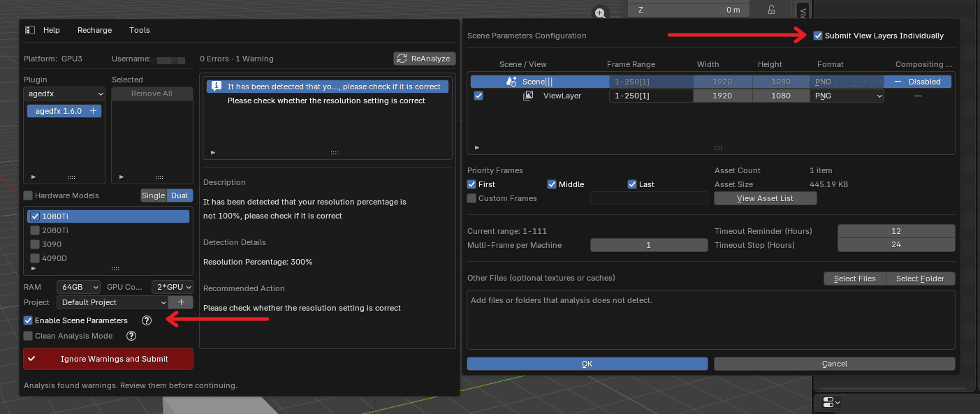Screen dimensions: 980x414
Task: Open the Help menu
Action: tap(52, 30)
